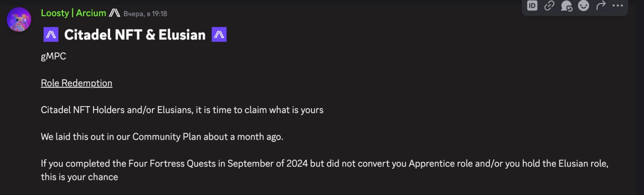
Task: Click the Citadel NFT & Elusian heading
Action: (135, 35)
